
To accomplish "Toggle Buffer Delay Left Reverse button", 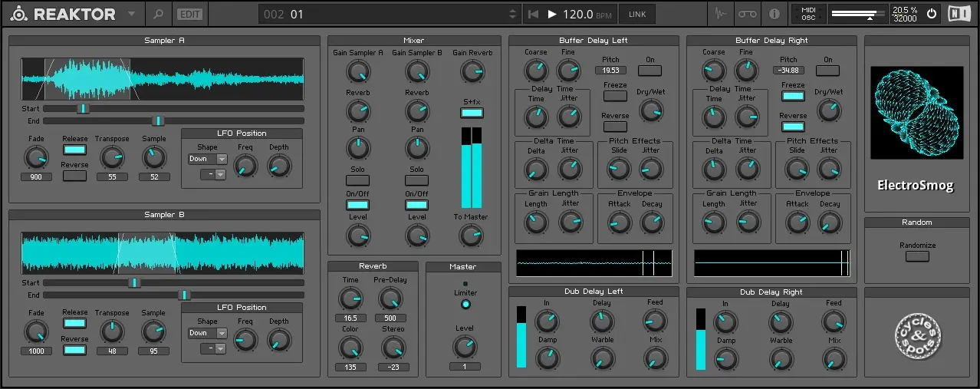I will point(615,127).
